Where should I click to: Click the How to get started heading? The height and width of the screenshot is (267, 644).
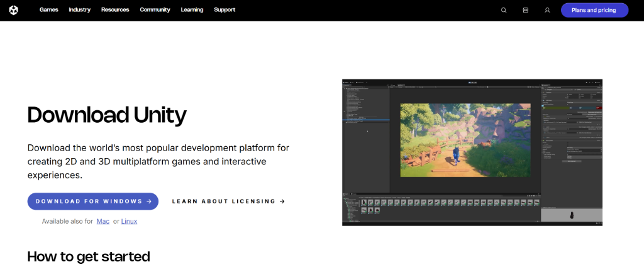tap(88, 256)
